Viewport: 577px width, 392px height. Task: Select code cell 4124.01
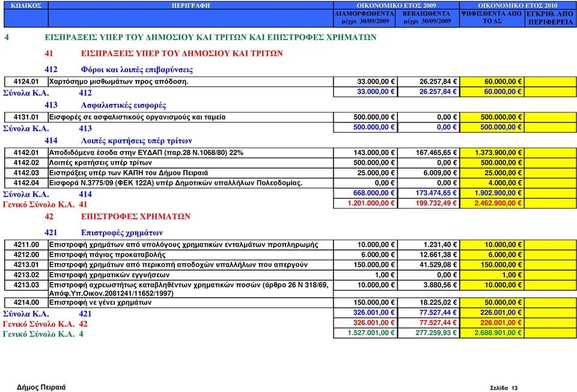point(26,81)
